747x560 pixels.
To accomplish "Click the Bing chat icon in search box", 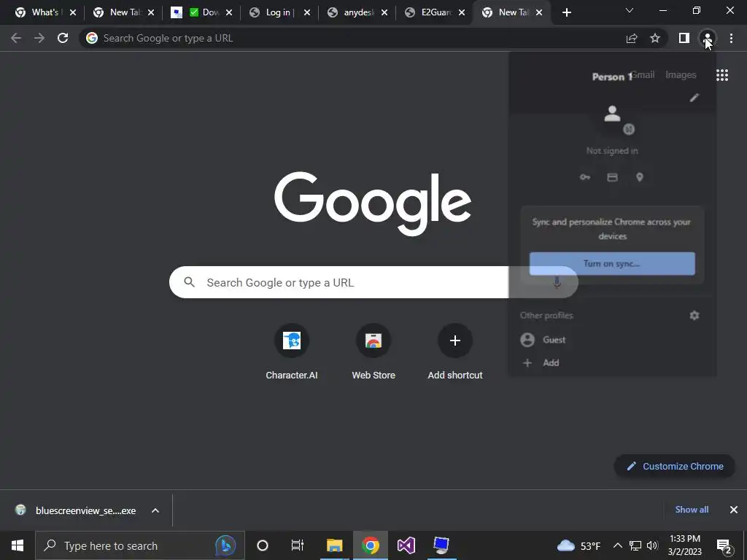I will pos(225,545).
